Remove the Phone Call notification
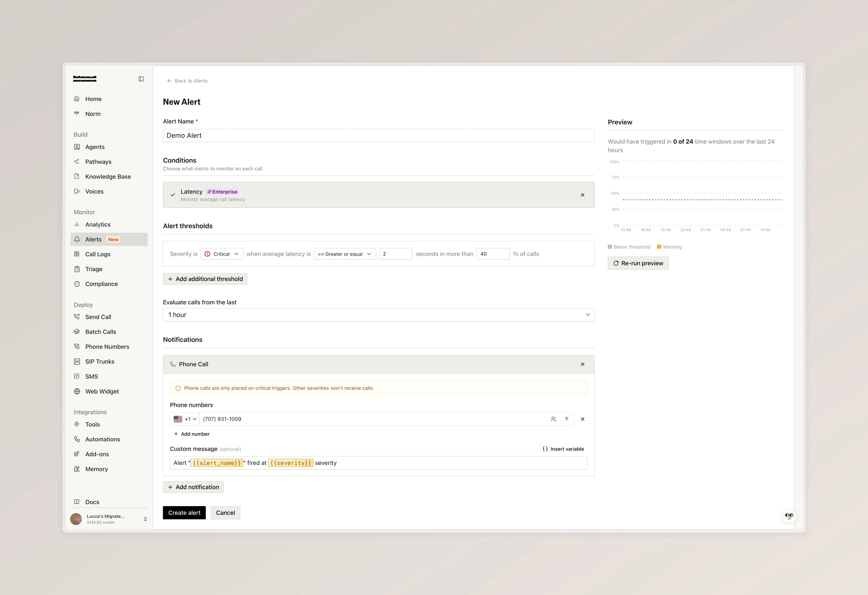 point(582,364)
